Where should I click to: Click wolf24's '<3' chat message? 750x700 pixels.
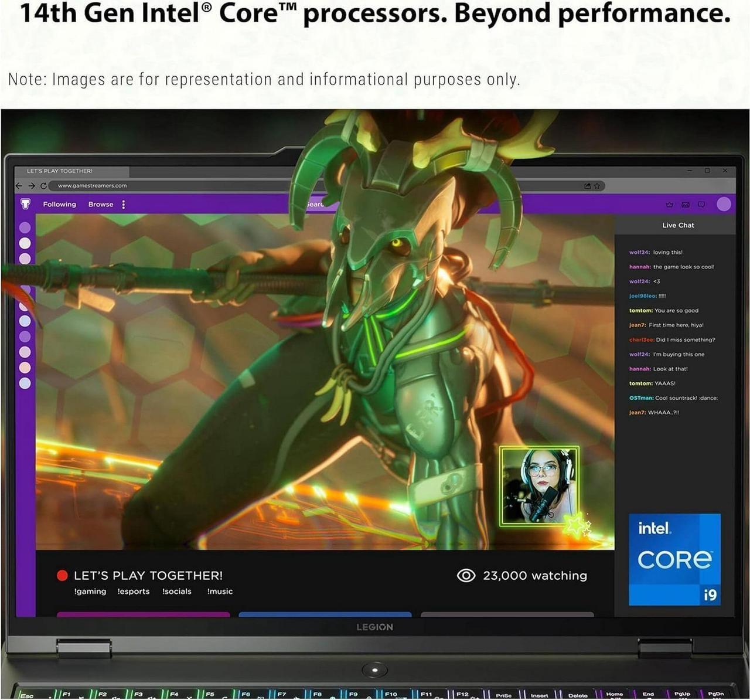(645, 281)
